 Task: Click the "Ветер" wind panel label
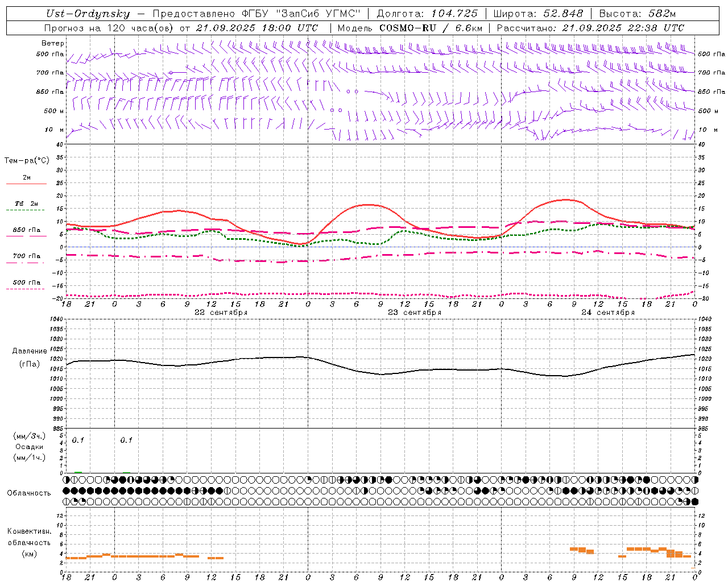[x=53, y=43]
